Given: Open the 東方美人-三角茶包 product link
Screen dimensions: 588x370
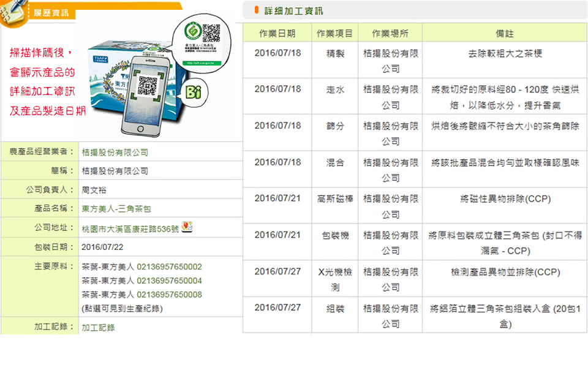Looking at the screenshot, I should click(x=116, y=209).
